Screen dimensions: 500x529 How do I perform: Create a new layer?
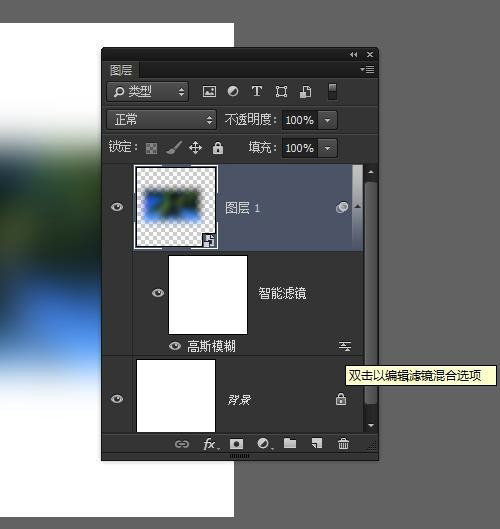point(317,443)
